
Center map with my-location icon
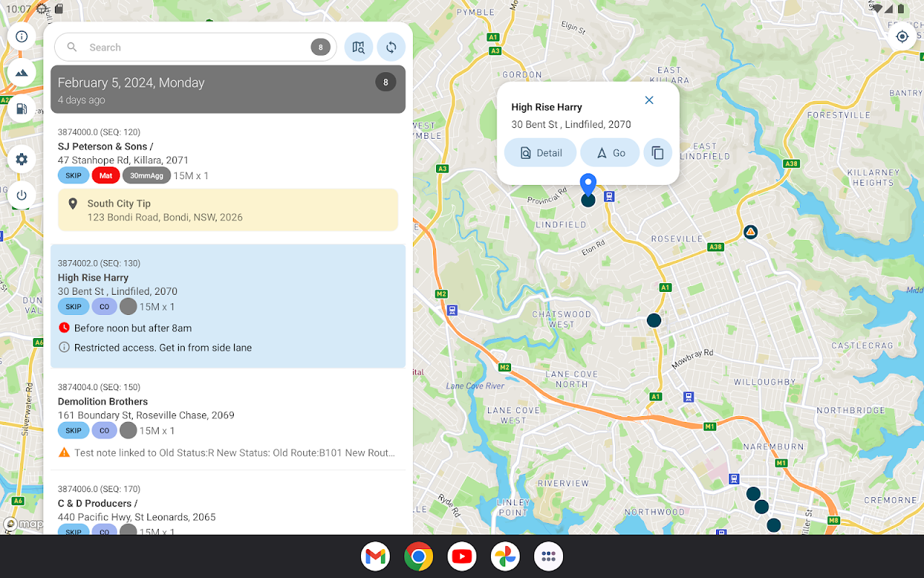click(902, 36)
